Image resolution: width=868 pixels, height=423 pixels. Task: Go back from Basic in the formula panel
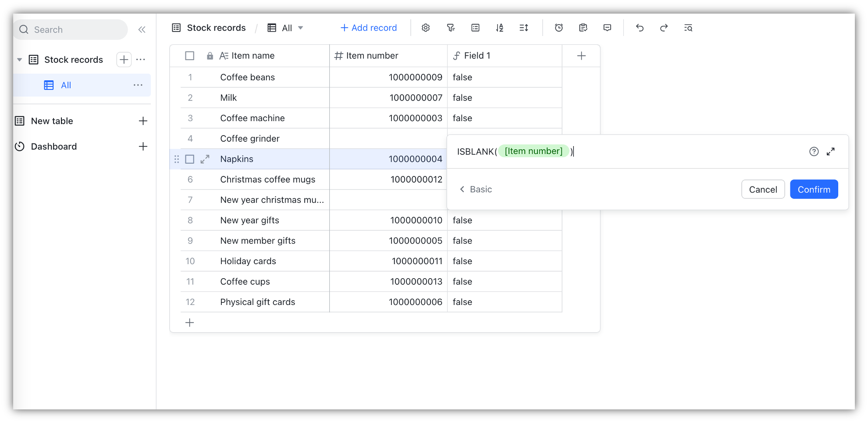[x=462, y=189]
